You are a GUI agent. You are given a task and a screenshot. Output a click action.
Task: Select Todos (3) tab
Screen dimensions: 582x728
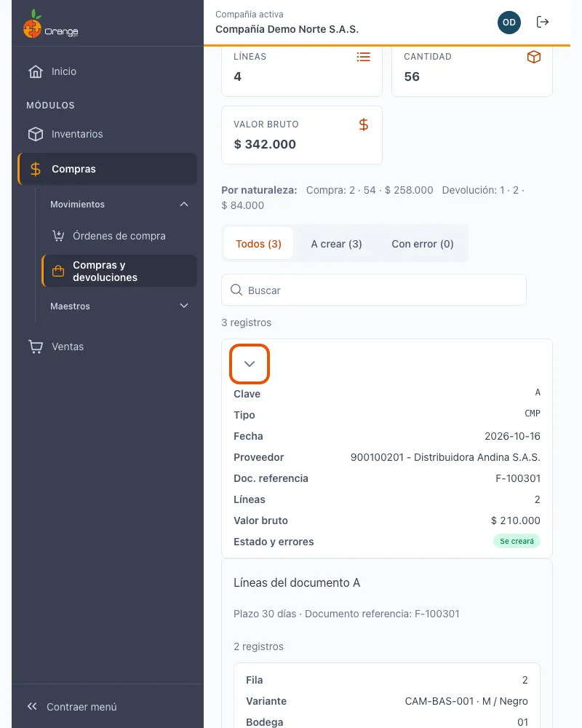258,244
